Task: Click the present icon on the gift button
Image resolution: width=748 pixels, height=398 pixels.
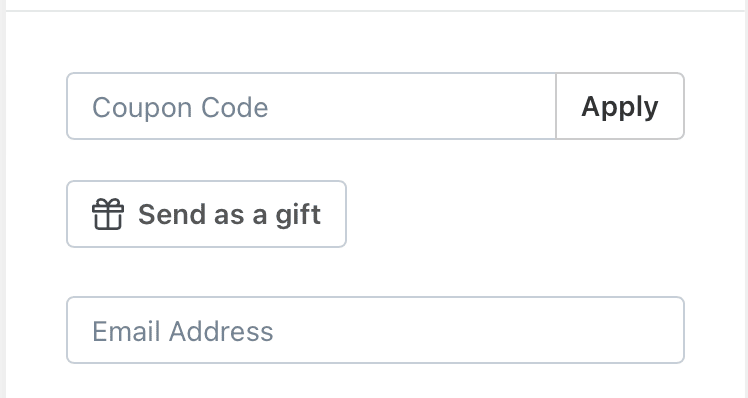Action: pos(108,214)
